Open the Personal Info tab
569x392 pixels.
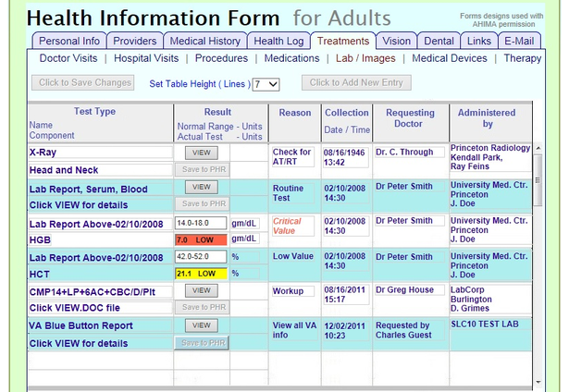pos(69,41)
